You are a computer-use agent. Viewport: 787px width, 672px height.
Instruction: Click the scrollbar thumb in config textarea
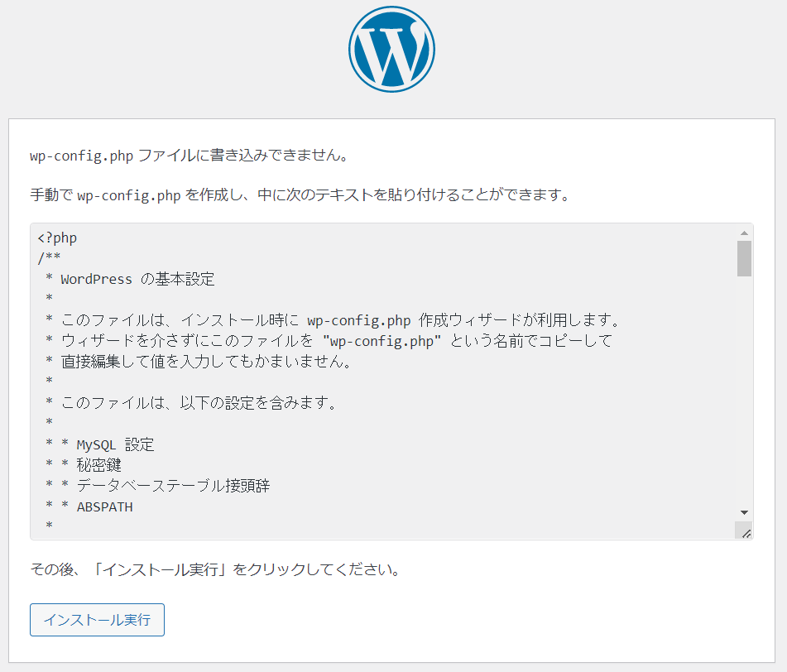tap(744, 258)
